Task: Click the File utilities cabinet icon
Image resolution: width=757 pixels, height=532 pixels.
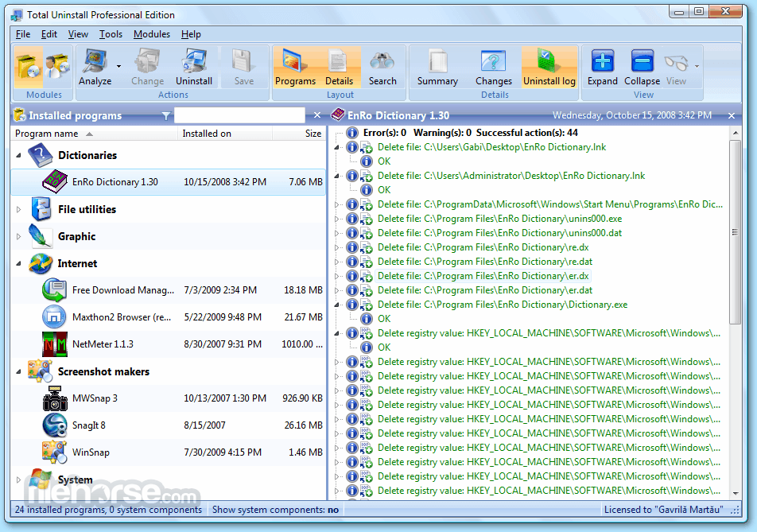Action: point(41,209)
